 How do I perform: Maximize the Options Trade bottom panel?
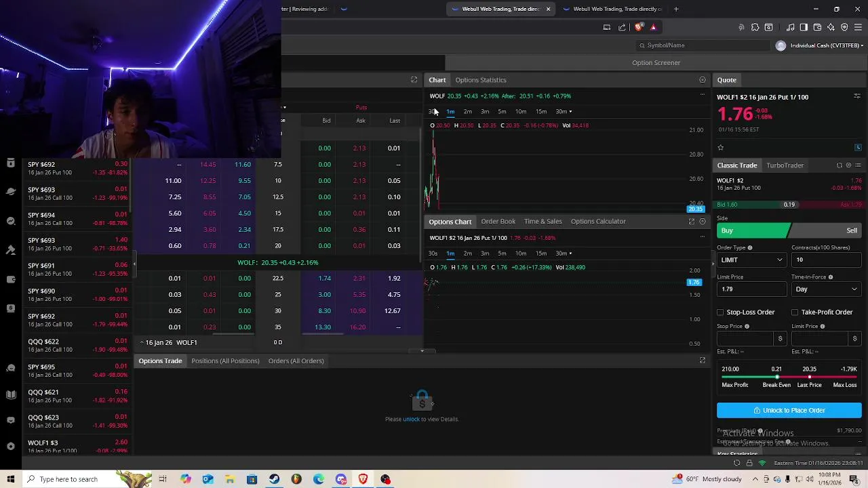pos(703,361)
